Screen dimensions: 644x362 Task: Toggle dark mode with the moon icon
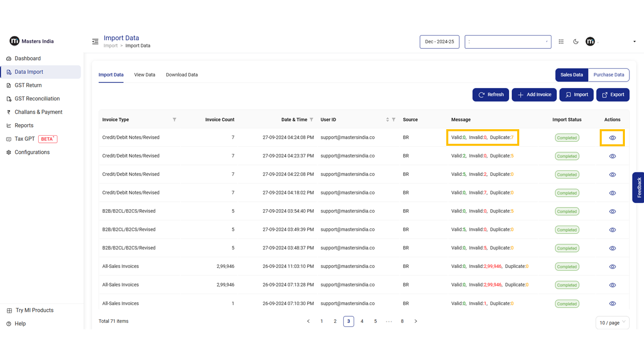click(x=576, y=42)
